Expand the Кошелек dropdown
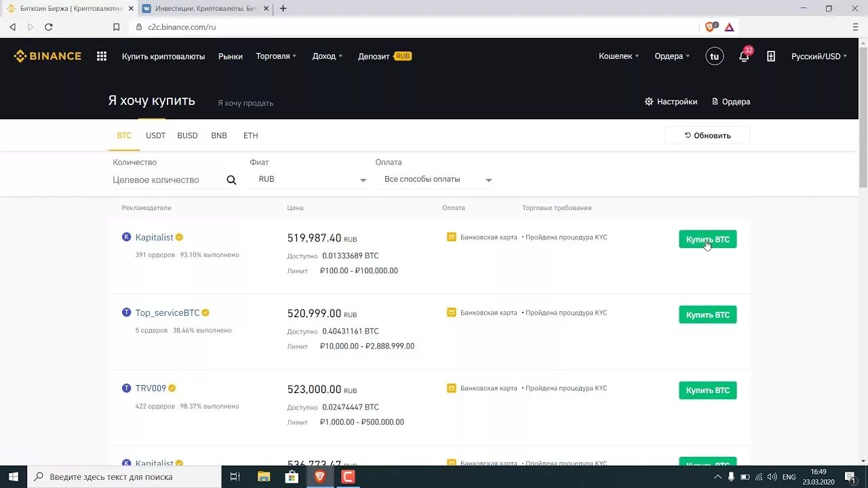 tap(619, 56)
